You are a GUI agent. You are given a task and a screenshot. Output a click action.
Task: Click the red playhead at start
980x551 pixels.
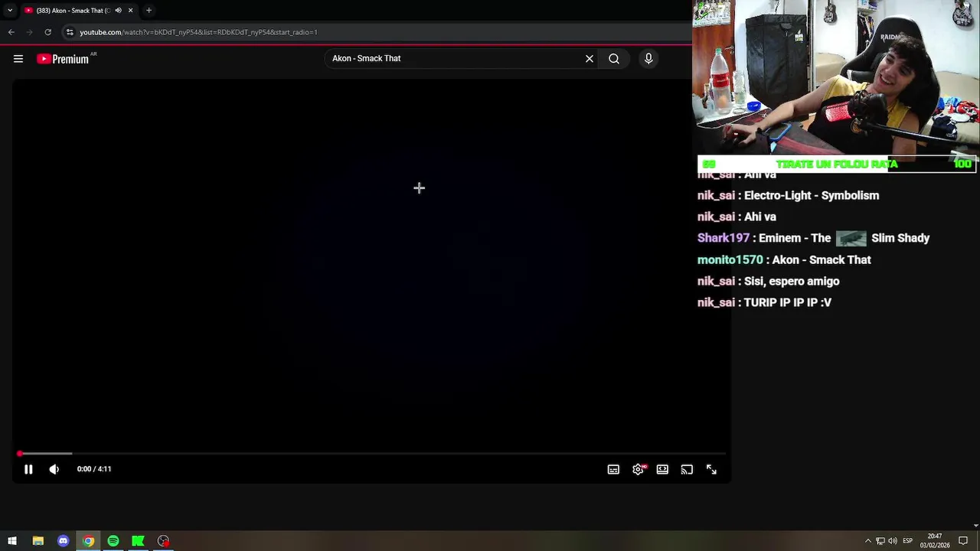point(20,454)
